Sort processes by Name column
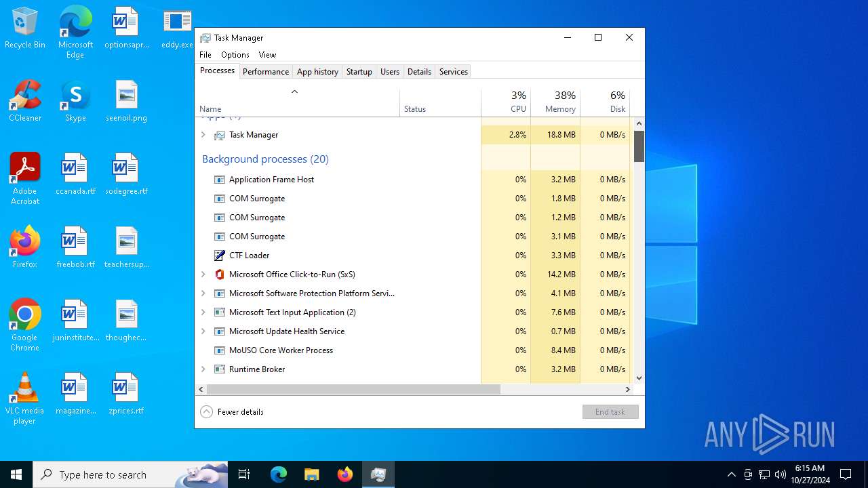 [297, 102]
